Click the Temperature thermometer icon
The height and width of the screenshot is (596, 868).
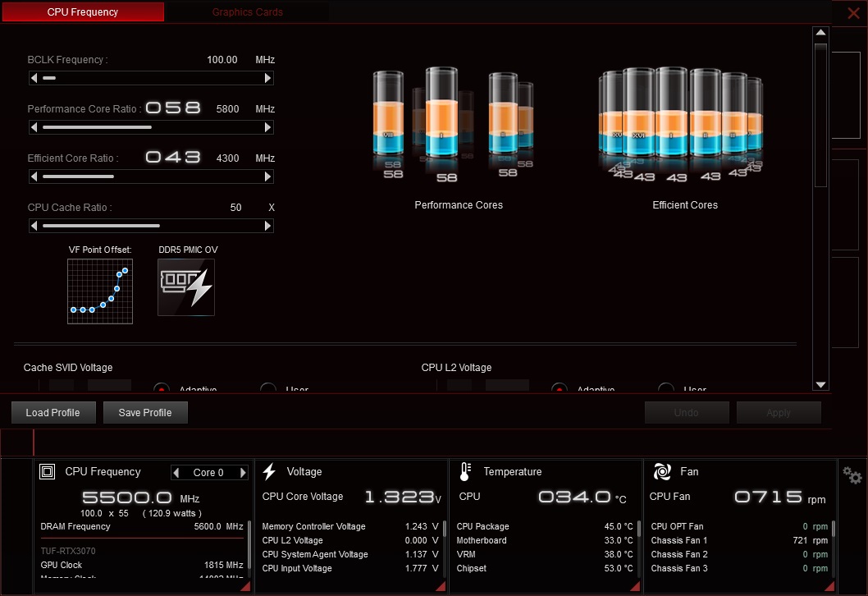(x=465, y=471)
